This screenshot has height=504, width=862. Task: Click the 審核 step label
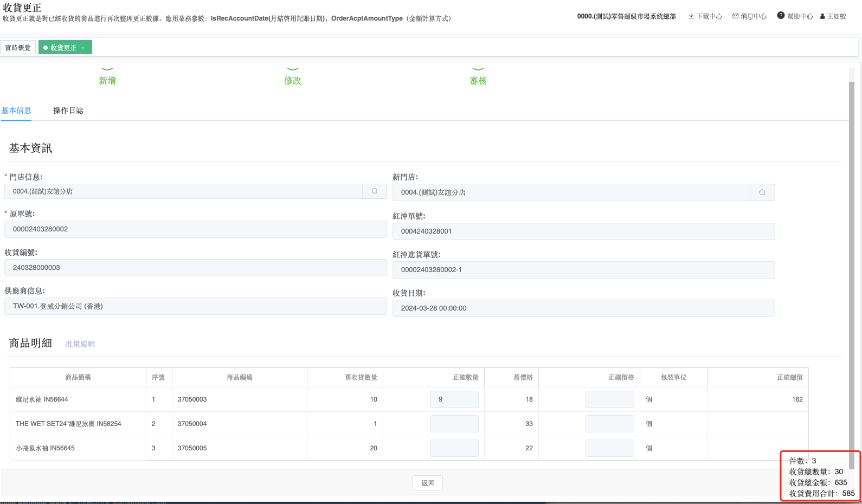point(478,80)
